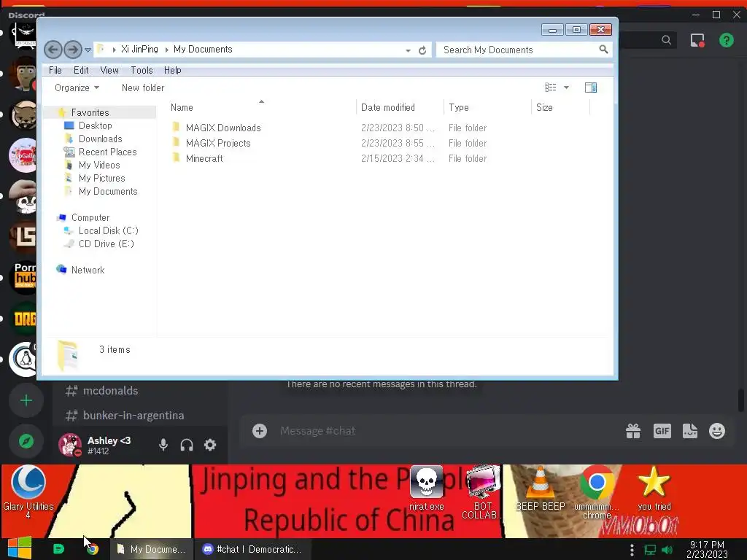Open the Organize dropdown menu
This screenshot has width=747, height=560.
coord(77,87)
